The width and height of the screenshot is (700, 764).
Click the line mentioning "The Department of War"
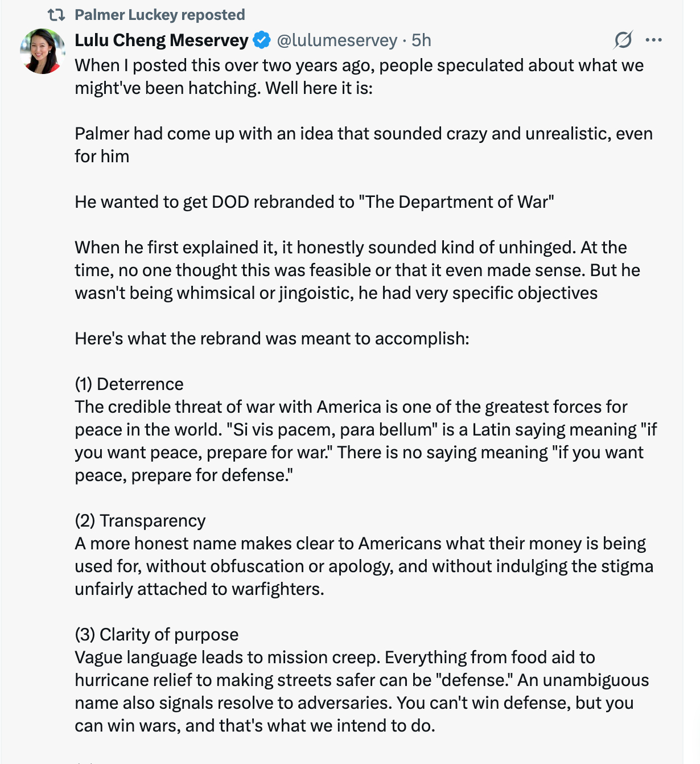314,202
